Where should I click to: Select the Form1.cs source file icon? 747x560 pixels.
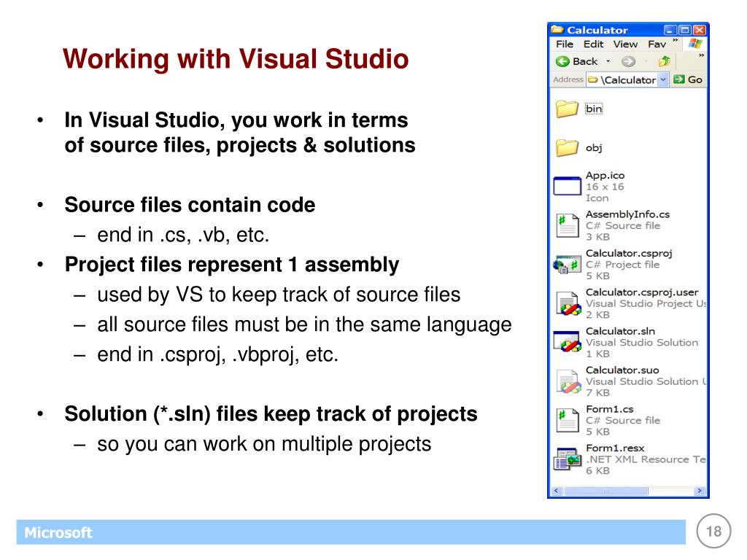tap(567, 421)
